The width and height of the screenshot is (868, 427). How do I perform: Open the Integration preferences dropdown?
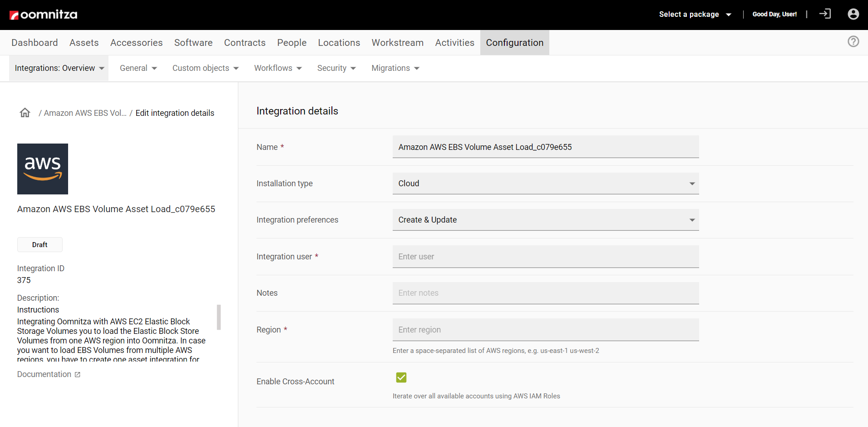tap(545, 220)
